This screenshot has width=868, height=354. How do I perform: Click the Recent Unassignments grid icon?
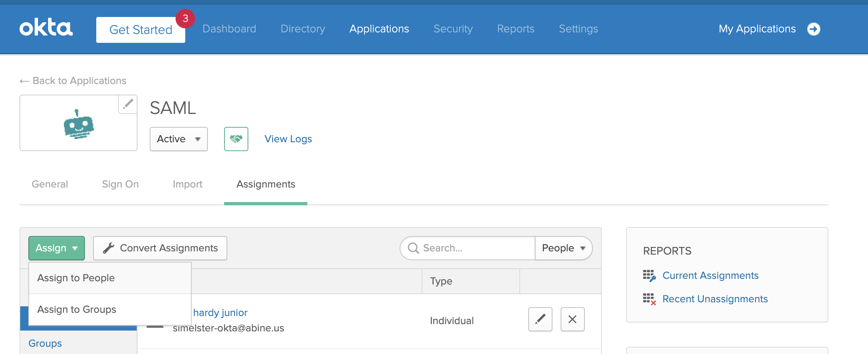pos(649,299)
